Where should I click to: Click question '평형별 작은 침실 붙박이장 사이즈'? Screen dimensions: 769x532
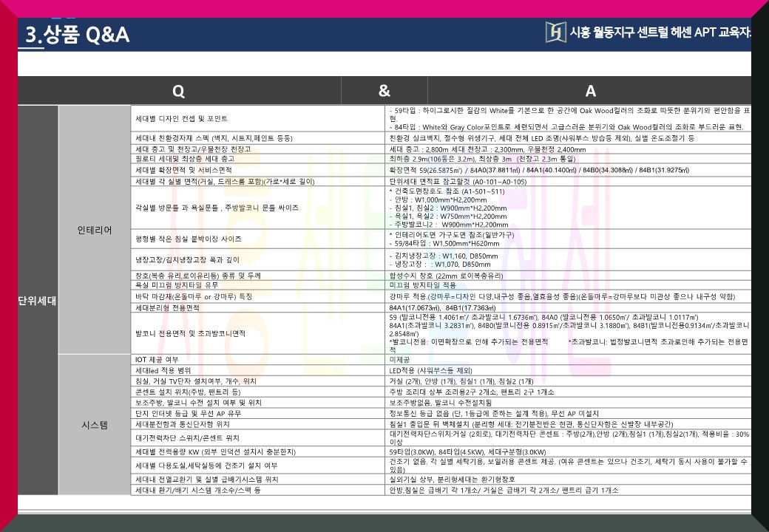[x=189, y=239]
